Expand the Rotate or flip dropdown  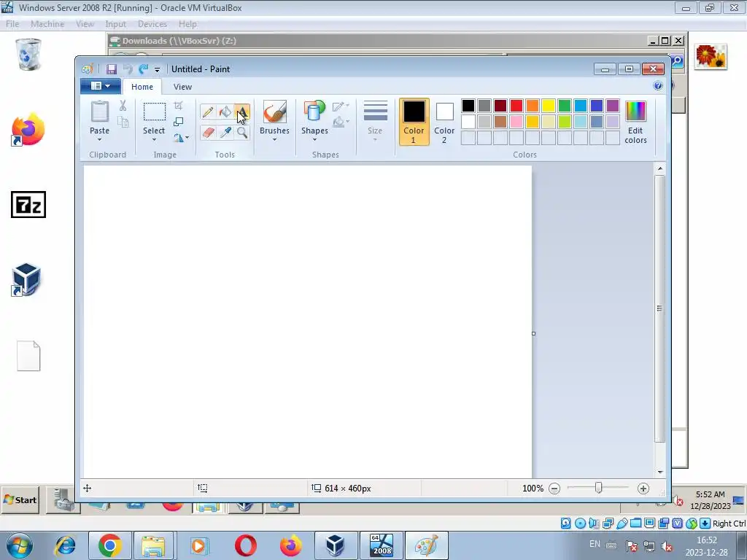(x=181, y=138)
